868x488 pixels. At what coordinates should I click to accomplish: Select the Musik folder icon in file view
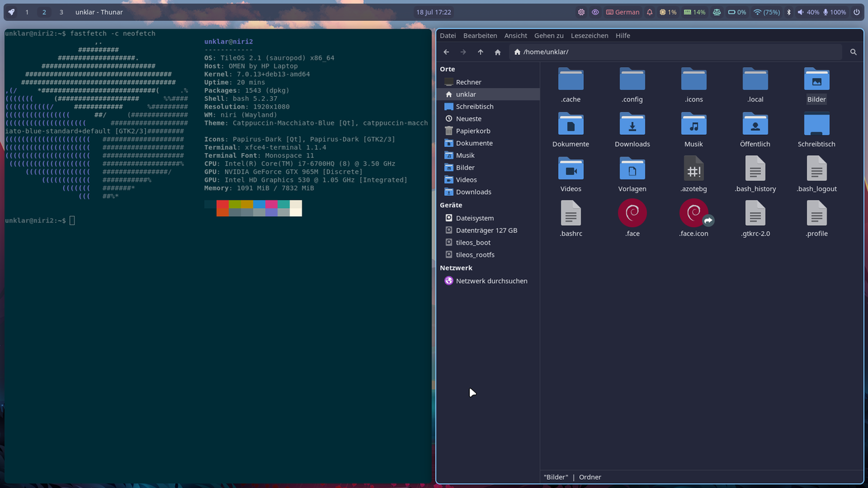tap(694, 123)
